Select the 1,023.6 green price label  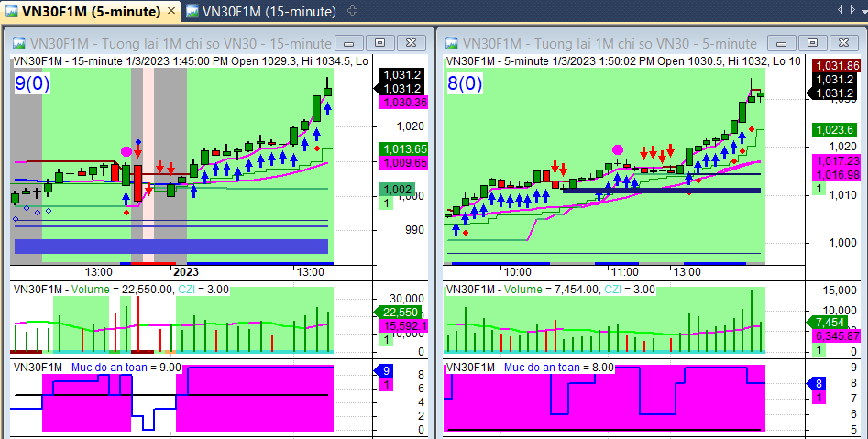coord(835,130)
